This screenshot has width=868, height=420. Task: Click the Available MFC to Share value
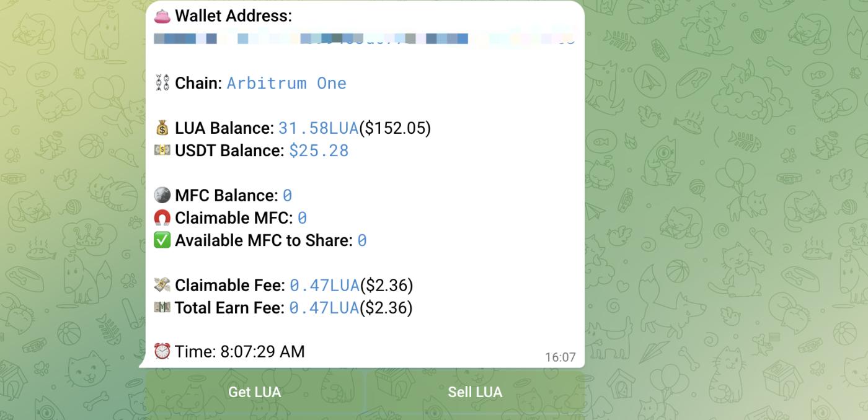pyautogui.click(x=362, y=240)
